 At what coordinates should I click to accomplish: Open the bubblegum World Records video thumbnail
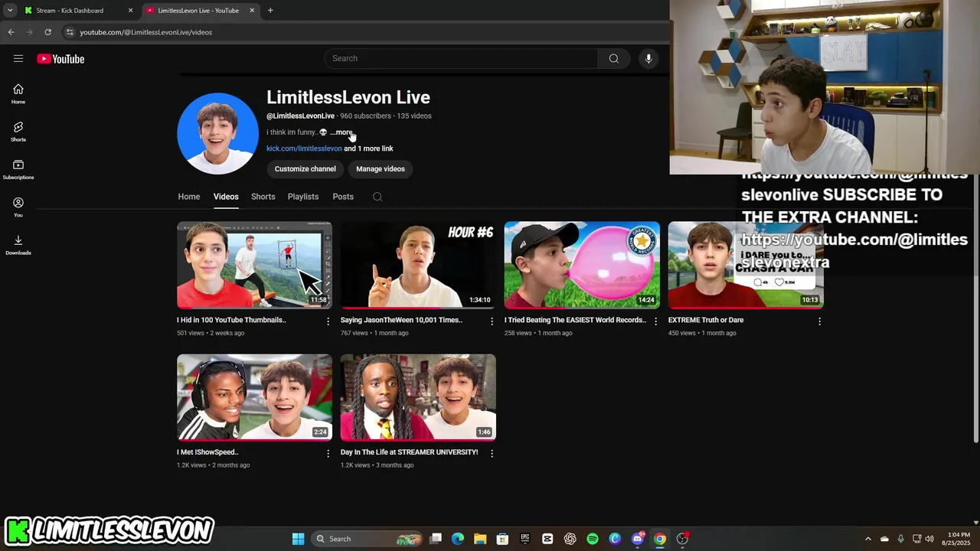coord(582,265)
